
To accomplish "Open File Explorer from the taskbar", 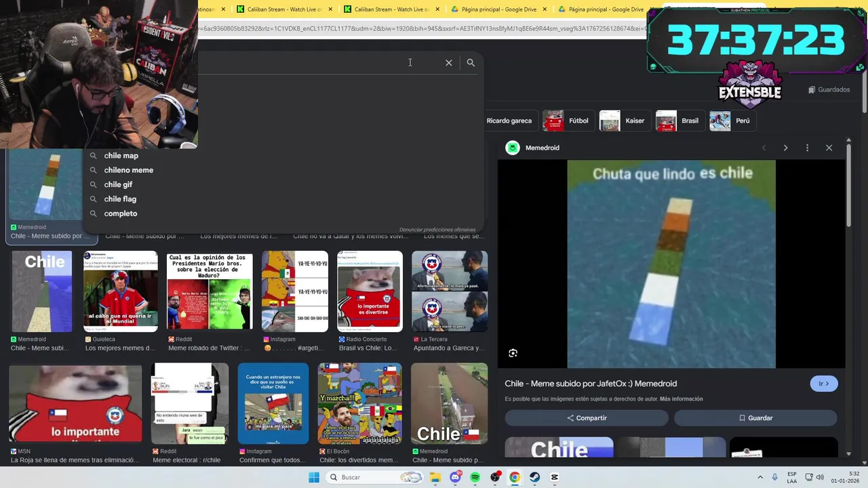I will pos(435,477).
